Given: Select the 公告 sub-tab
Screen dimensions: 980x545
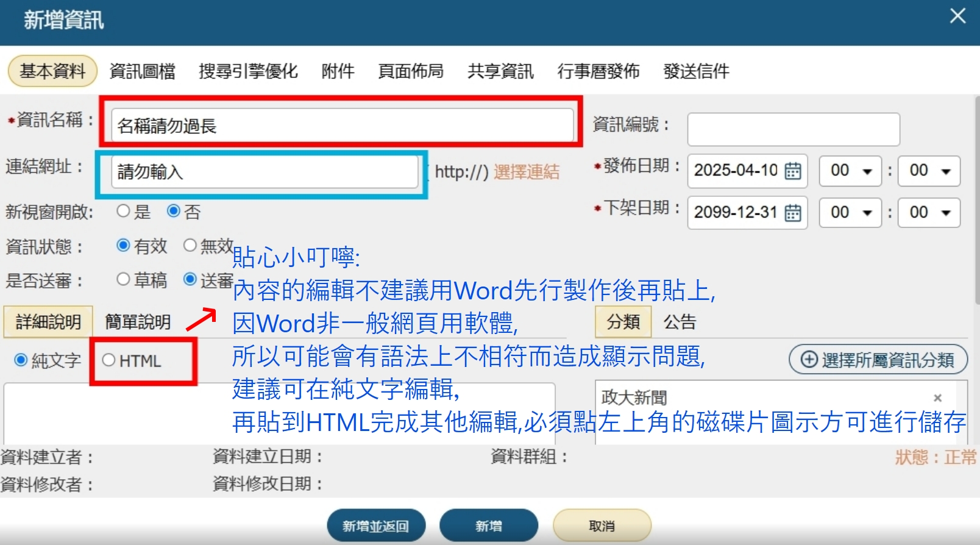Looking at the screenshot, I should (x=680, y=321).
